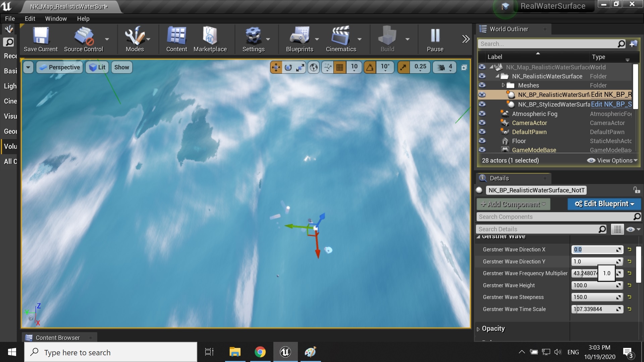Reset Gerstner Wave Steepness value
Screen dimensions: 644x362
630,297
